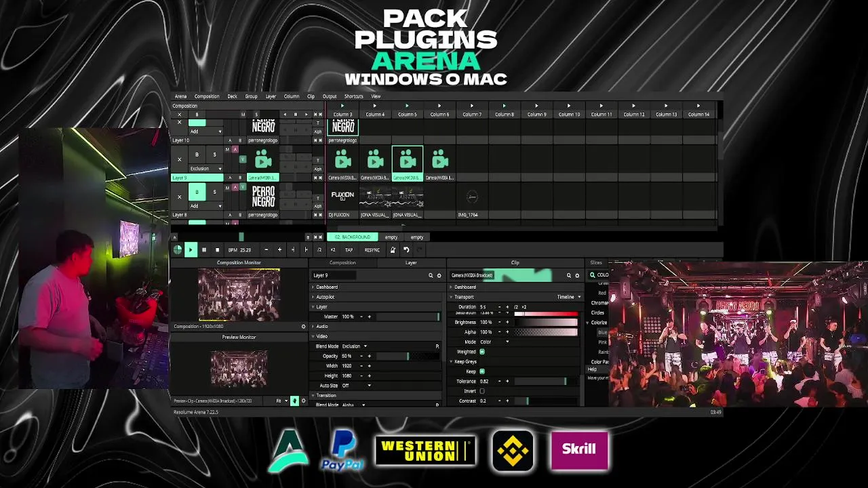The width and height of the screenshot is (868, 488).
Task: Decrease Opacity with minus button
Action: tap(361, 356)
